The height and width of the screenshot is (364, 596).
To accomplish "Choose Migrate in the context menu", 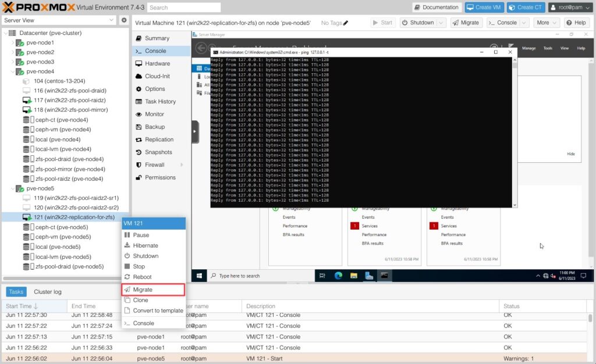I will coord(154,290).
